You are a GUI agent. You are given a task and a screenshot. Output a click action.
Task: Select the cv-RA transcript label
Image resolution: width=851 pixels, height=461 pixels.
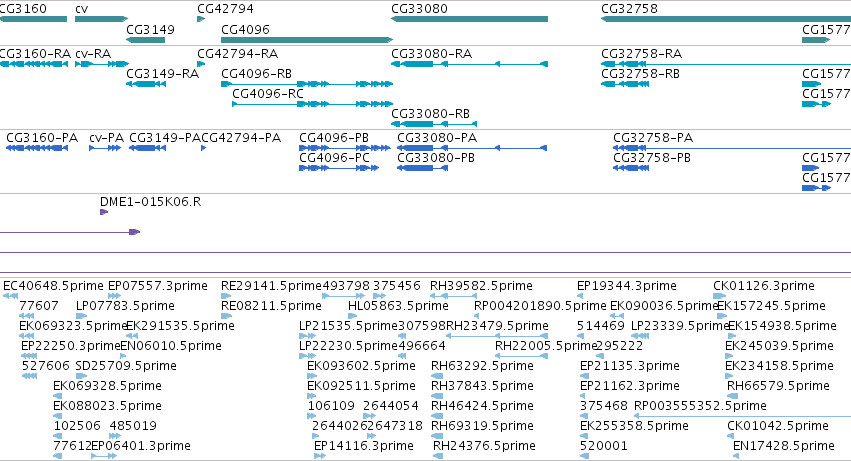[x=93, y=54]
